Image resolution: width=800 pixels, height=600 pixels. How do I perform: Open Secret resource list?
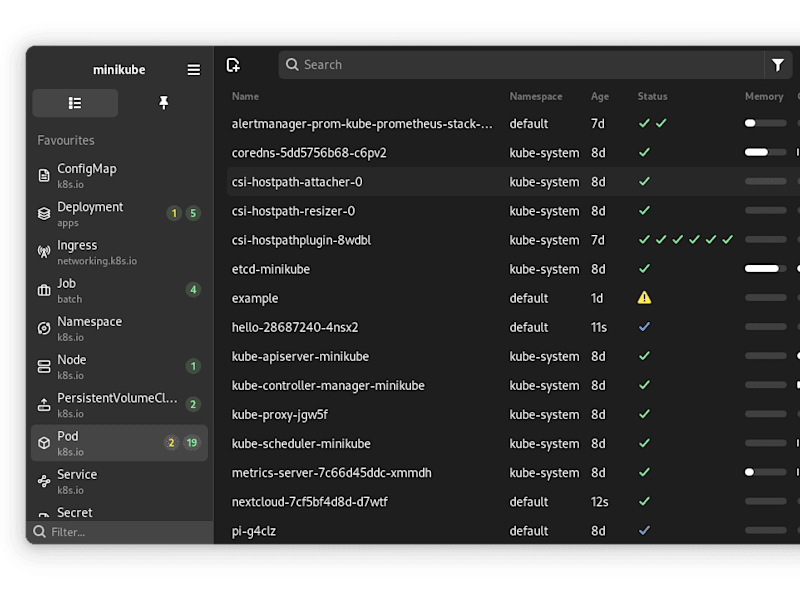tap(119, 512)
